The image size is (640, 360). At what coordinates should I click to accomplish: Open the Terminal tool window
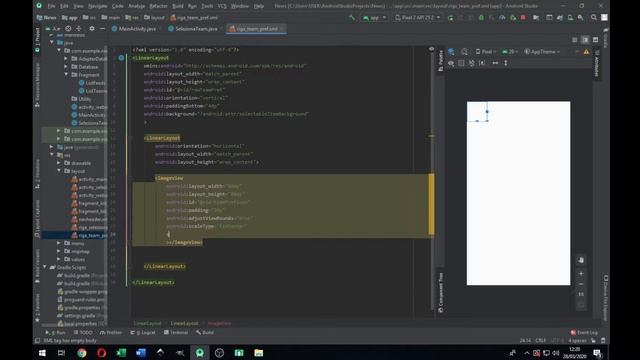point(176,333)
